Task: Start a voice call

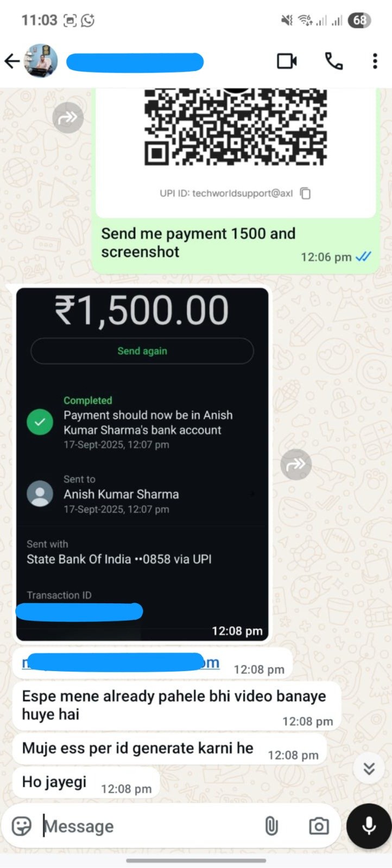Action: click(333, 61)
